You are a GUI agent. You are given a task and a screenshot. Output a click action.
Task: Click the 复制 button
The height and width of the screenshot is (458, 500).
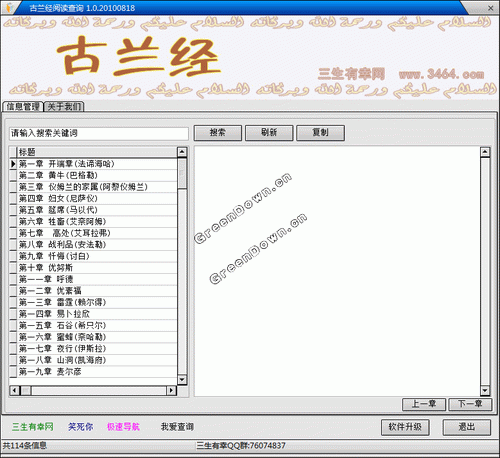click(320, 133)
